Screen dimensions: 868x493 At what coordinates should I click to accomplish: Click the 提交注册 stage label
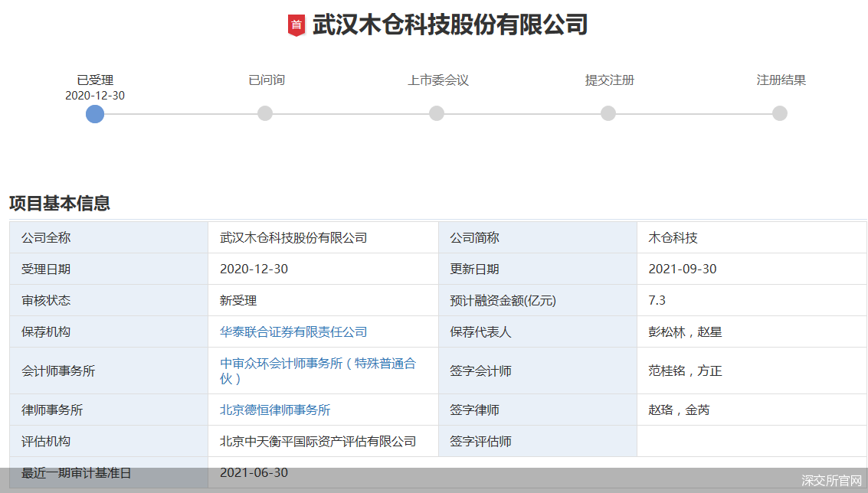tap(610, 80)
